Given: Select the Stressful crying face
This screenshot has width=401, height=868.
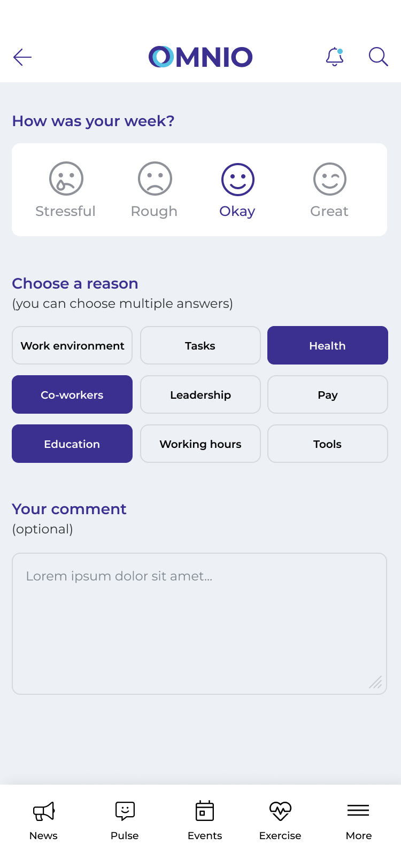Looking at the screenshot, I should pyautogui.click(x=66, y=179).
